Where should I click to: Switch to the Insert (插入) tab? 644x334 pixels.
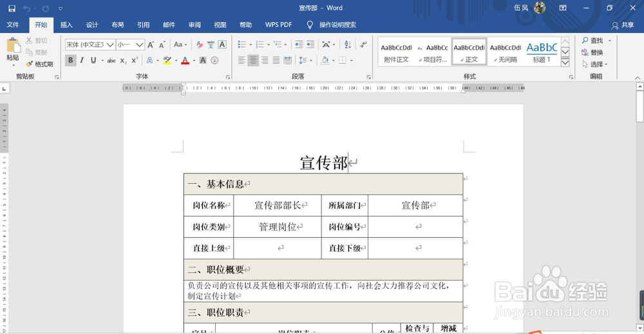[x=66, y=25]
